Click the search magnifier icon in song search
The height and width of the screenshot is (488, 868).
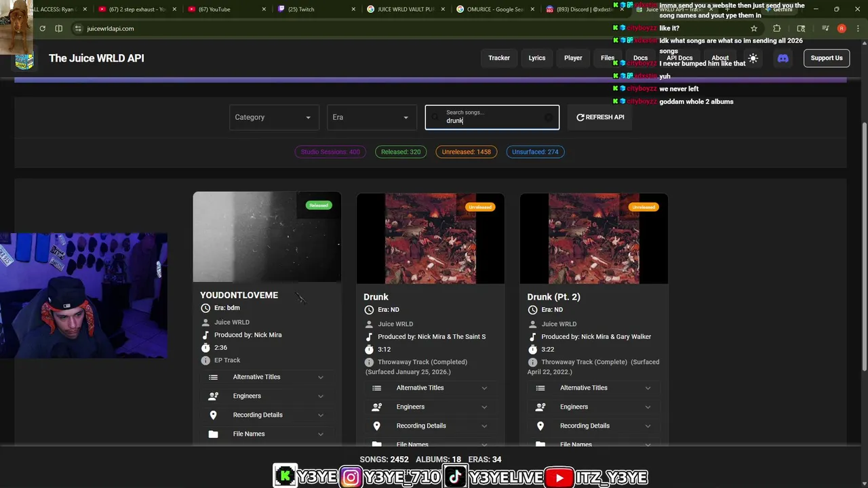[x=435, y=117]
